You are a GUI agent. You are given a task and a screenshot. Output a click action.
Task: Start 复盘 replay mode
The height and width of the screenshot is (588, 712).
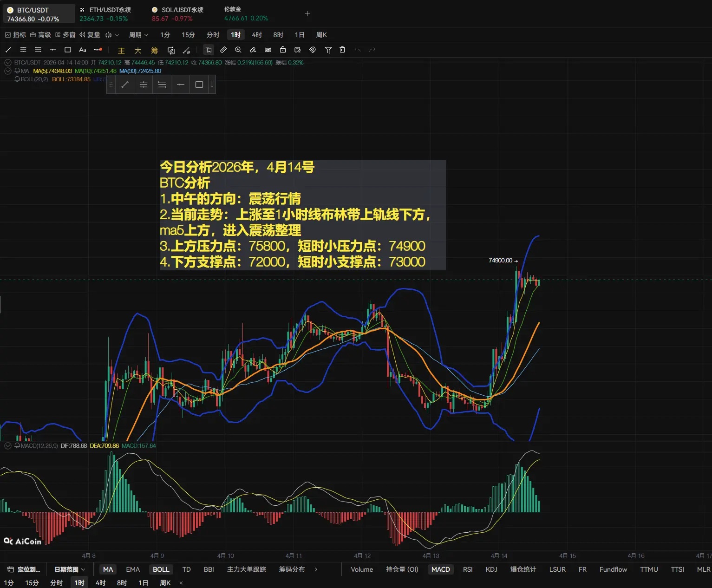click(90, 35)
